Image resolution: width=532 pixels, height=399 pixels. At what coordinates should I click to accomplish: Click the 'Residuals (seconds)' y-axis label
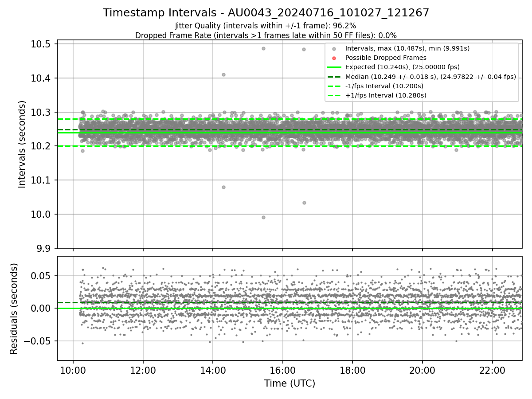(14, 309)
